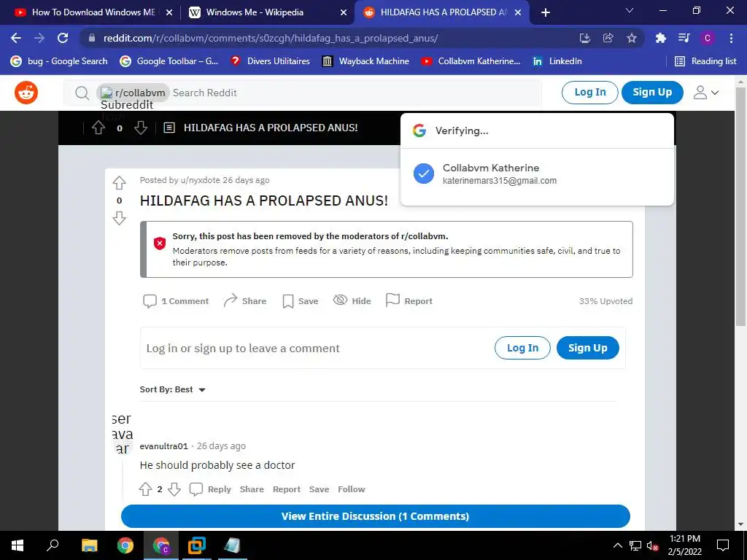Screen dimensions: 747x560
Task: Open the notification center icon
Action: 723,545
